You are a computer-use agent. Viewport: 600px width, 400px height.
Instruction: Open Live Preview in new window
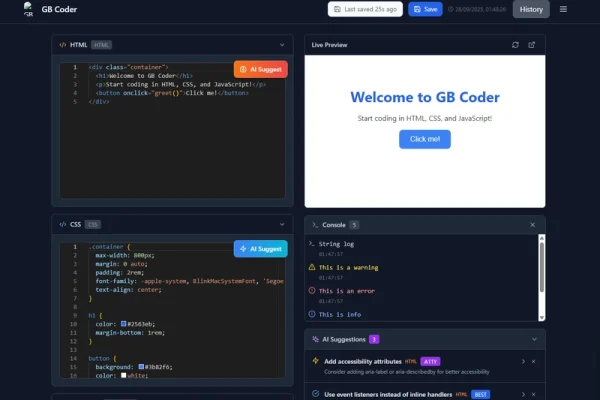[532, 45]
